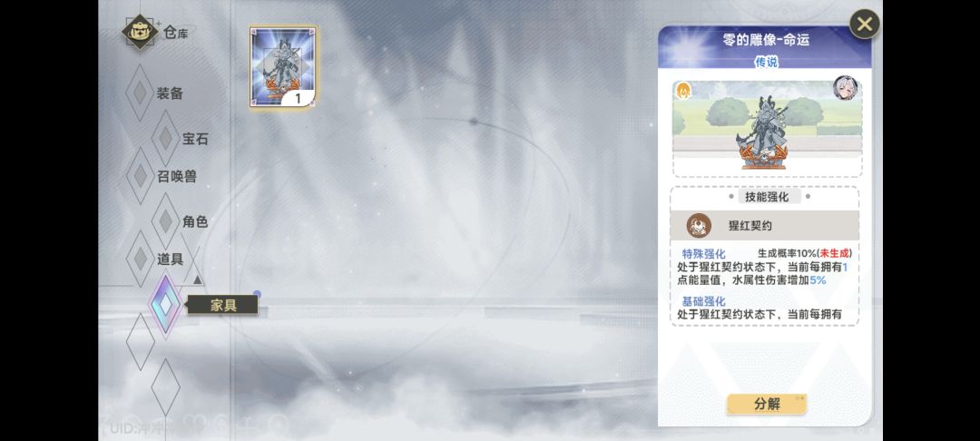The image size is (980, 441).
Task: Click the character avatar on statue preview
Action: click(846, 88)
